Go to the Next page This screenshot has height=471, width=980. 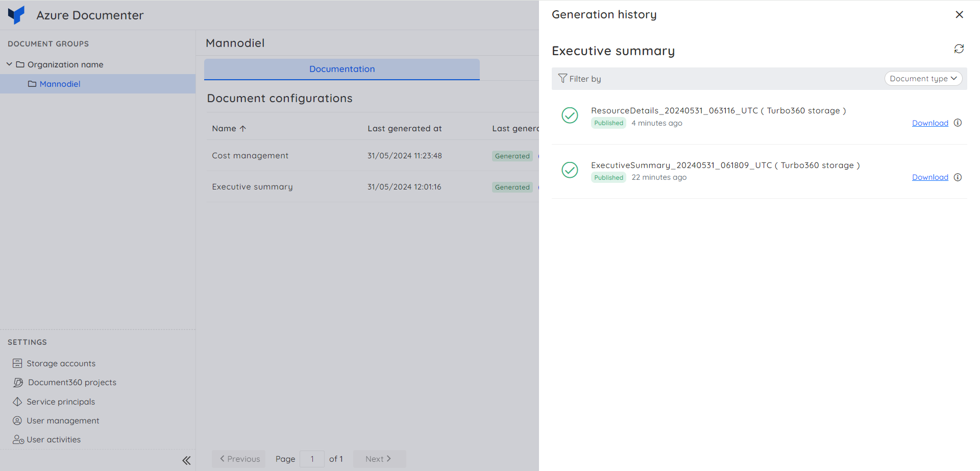[379, 459]
